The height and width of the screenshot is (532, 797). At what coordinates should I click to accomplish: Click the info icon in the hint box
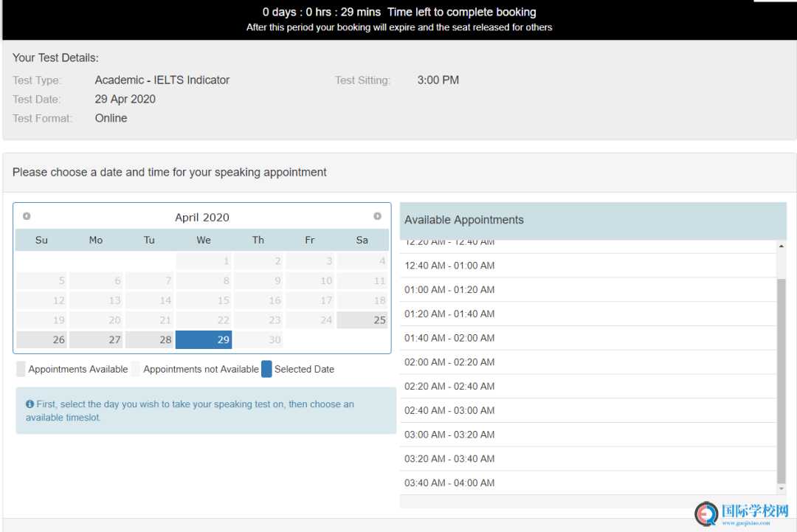pos(30,404)
